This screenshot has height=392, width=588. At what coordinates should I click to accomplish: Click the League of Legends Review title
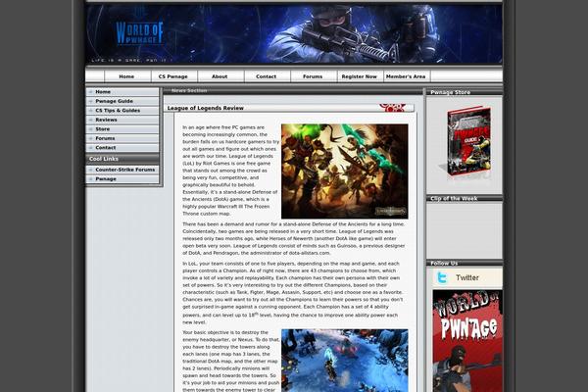click(x=206, y=108)
